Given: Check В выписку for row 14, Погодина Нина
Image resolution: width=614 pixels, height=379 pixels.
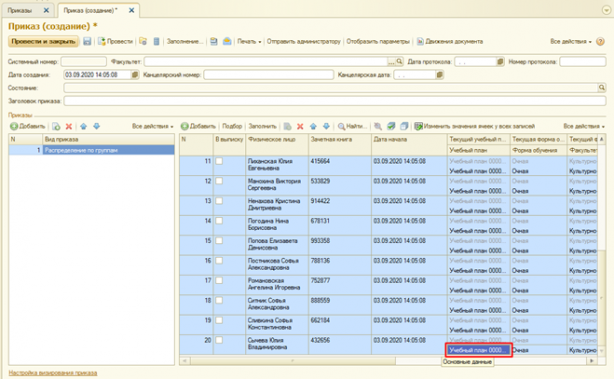Looking at the screenshot, I should (219, 221).
